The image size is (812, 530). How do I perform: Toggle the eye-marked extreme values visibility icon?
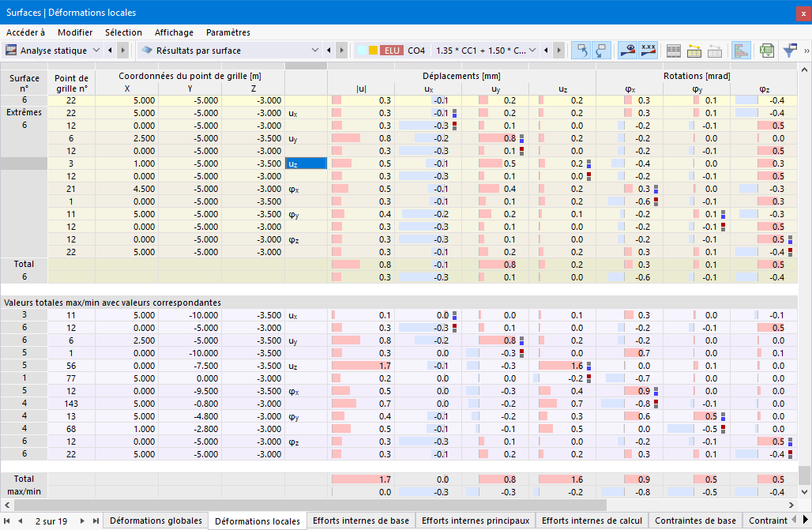click(x=628, y=51)
